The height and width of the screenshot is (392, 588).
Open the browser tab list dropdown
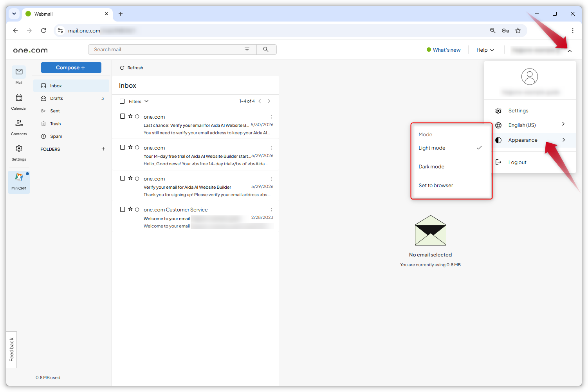pos(14,14)
